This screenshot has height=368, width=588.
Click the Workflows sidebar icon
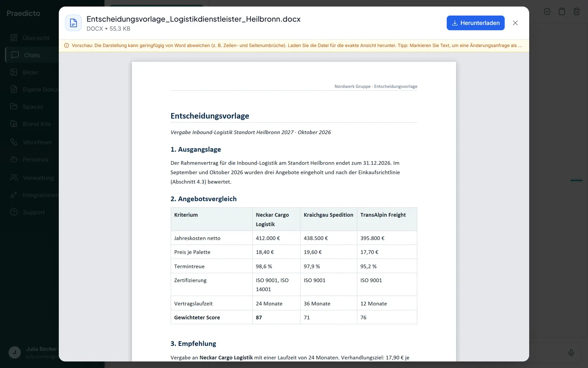click(14, 142)
